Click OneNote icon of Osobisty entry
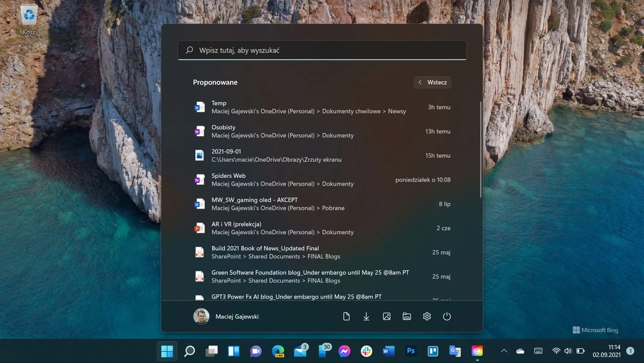Screen dimensions: 644x363 tap(199, 131)
